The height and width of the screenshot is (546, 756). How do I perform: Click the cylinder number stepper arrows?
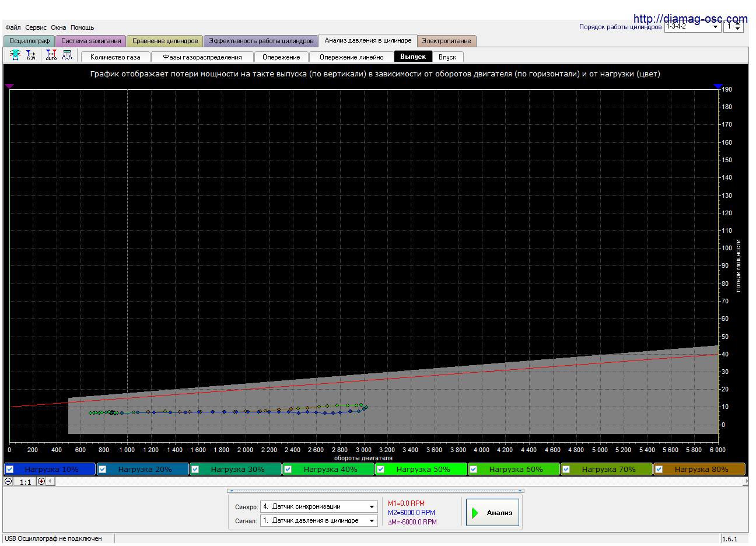(x=738, y=27)
